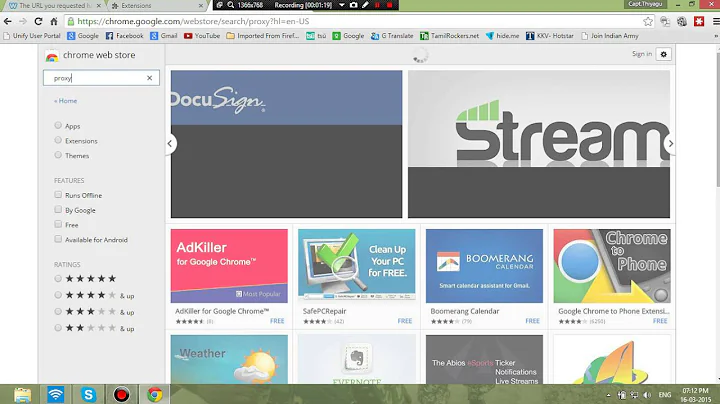The height and width of the screenshot is (404, 720).
Task: Open Unify User Portal bookmark
Action: pyautogui.click(x=32, y=35)
